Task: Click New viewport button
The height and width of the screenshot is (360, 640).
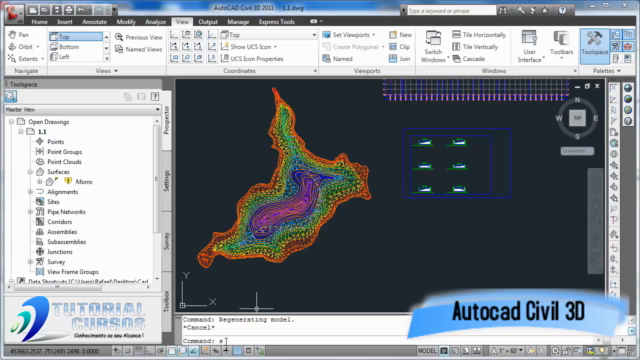Action: pyautogui.click(x=400, y=35)
